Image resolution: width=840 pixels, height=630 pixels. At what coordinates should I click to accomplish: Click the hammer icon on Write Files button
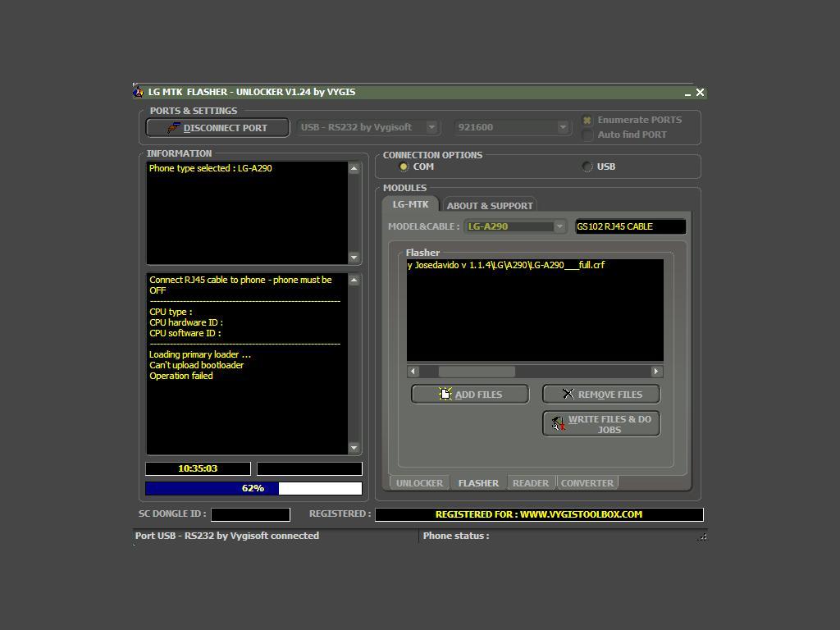pyautogui.click(x=558, y=424)
